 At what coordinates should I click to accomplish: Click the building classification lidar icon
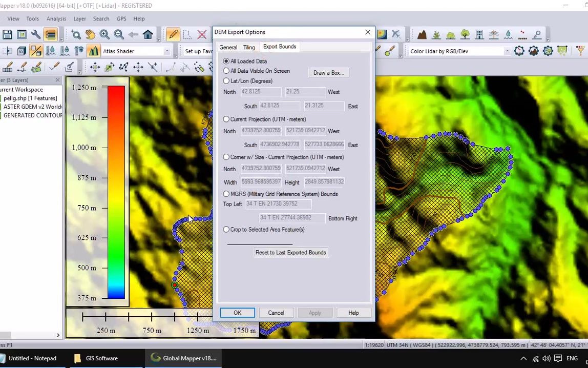479,34
